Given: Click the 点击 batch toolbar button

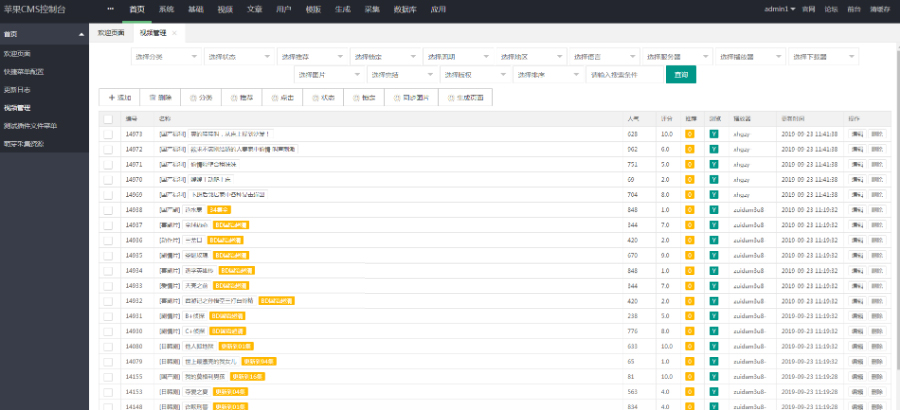Looking at the screenshot, I should click(282, 98).
